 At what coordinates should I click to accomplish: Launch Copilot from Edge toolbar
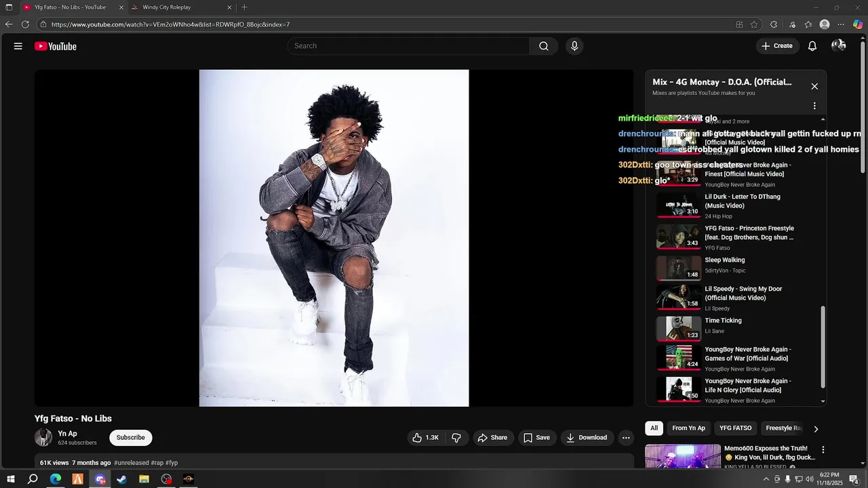click(858, 24)
